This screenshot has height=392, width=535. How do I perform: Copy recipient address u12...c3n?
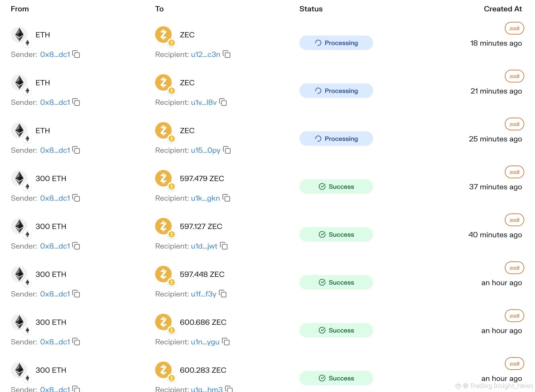click(227, 54)
